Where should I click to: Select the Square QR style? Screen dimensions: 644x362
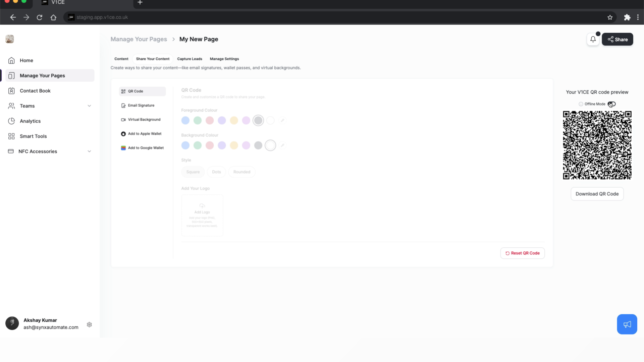coord(193,172)
